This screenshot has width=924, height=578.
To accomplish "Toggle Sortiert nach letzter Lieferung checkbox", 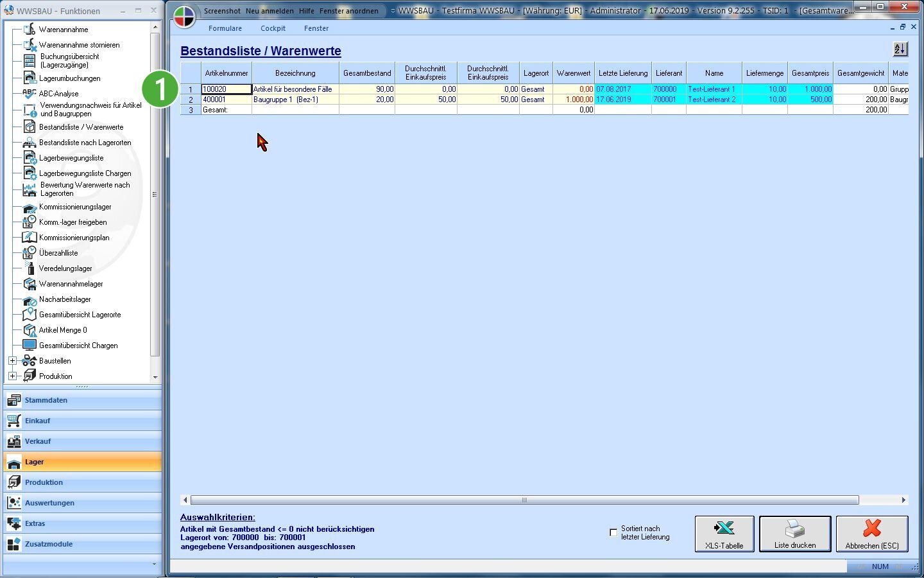I will pos(613,532).
